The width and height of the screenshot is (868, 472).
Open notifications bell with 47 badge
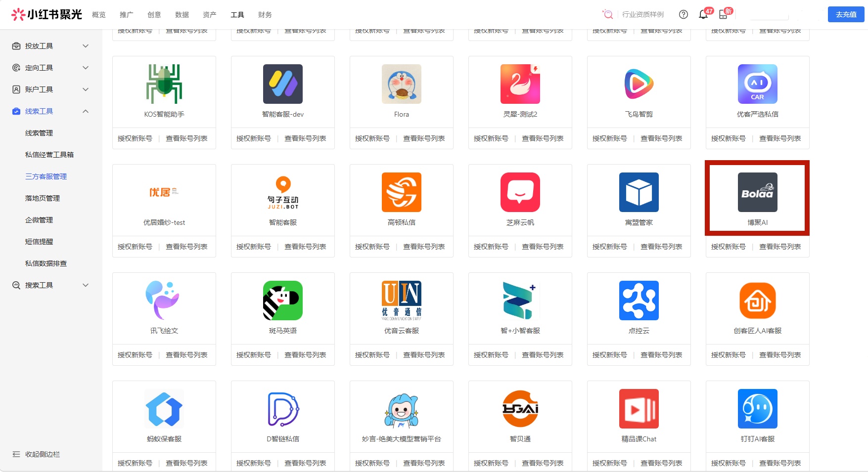(703, 14)
